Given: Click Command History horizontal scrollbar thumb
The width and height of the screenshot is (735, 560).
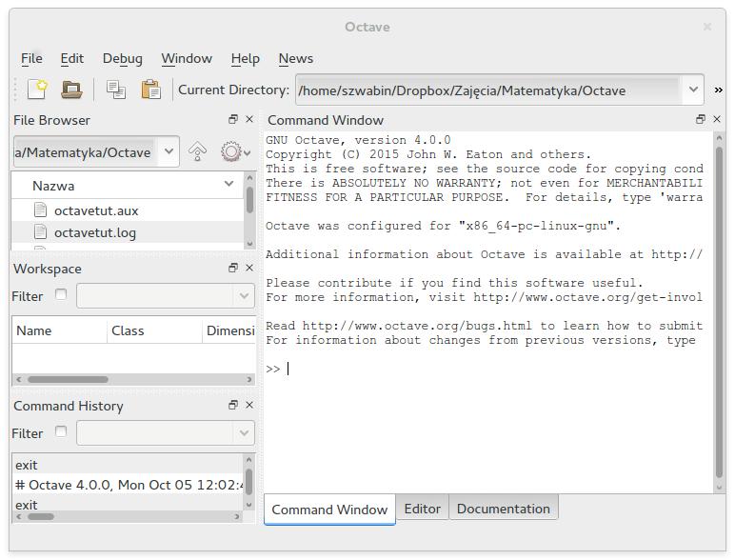Looking at the screenshot, I should (x=41, y=516).
